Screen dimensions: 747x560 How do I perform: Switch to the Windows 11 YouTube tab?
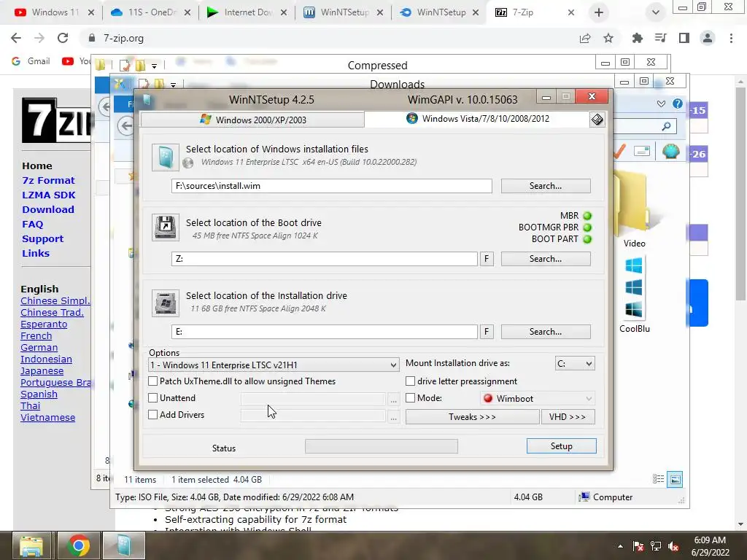click(x=55, y=12)
